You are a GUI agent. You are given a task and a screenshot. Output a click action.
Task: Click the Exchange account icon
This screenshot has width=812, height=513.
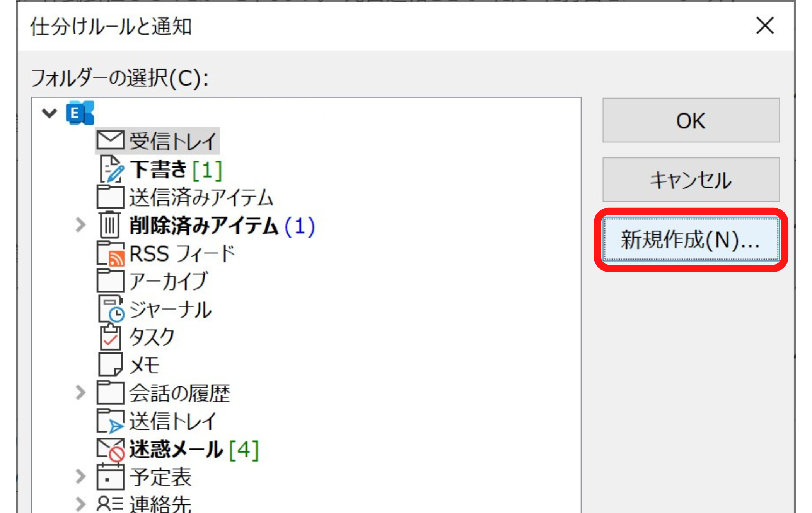pyautogui.click(x=80, y=113)
